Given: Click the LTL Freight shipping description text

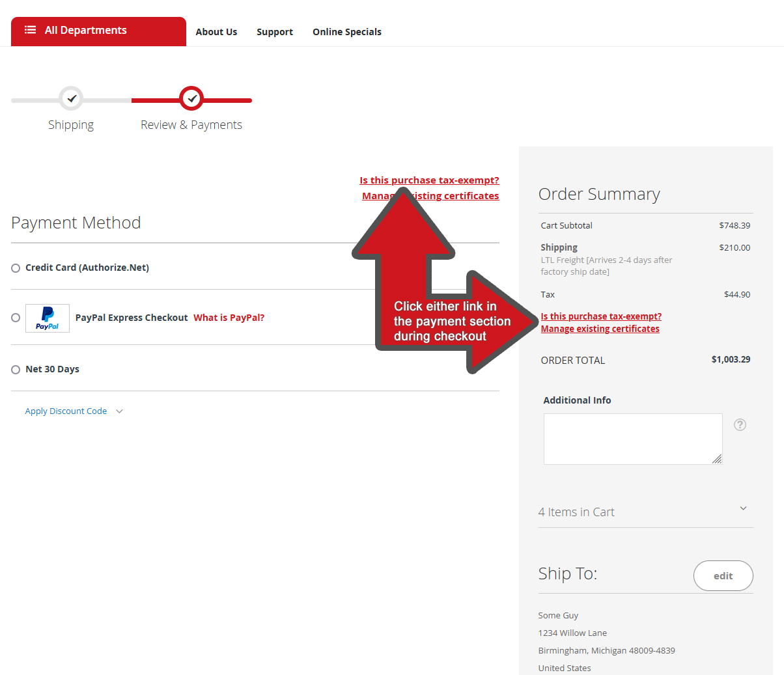Looking at the screenshot, I should 606,266.
